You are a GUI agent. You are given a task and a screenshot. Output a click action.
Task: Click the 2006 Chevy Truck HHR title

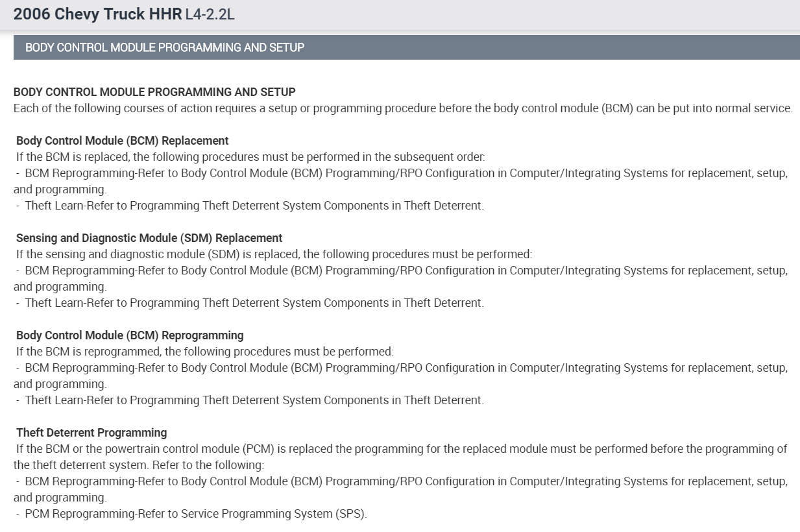coord(97,14)
